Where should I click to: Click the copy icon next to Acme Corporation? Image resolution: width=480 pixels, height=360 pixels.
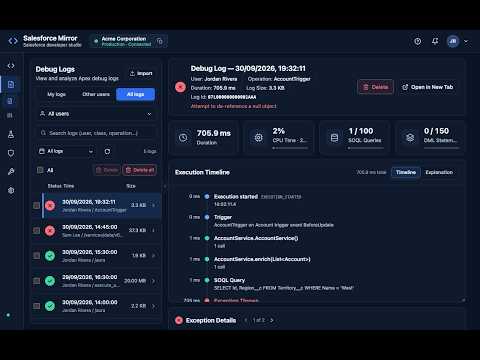[x=160, y=41]
